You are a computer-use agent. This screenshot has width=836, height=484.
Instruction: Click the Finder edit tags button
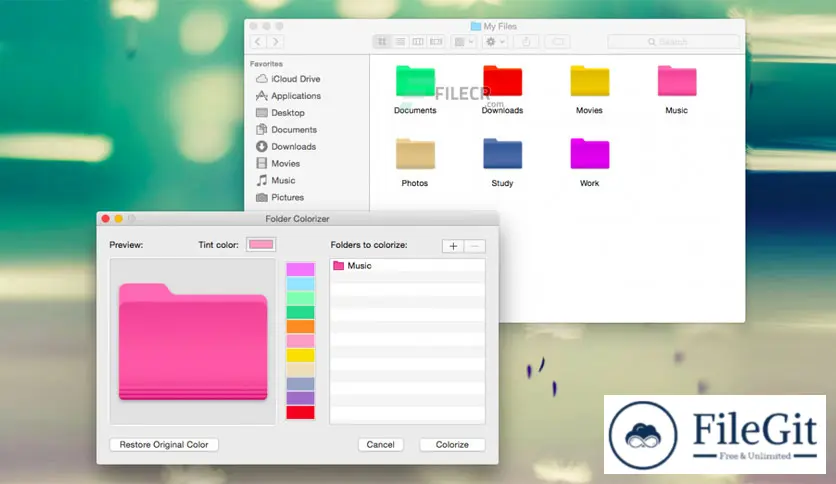558,42
